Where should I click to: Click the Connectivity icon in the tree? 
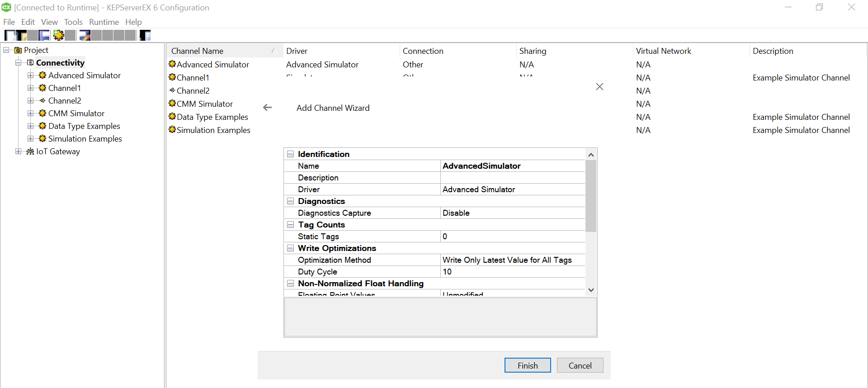pos(30,63)
